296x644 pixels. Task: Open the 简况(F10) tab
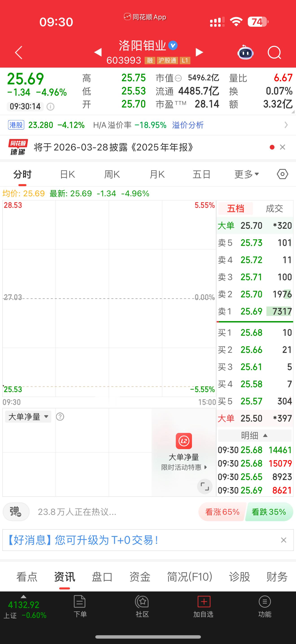click(x=190, y=577)
